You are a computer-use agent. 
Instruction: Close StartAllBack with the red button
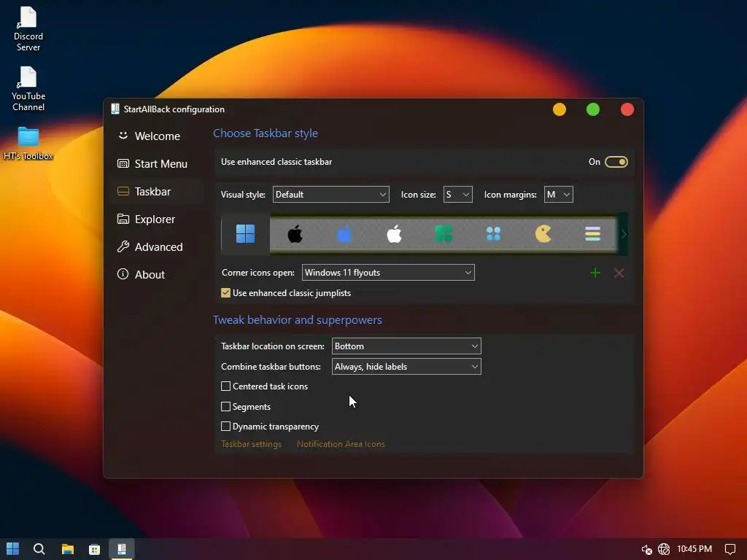coord(627,109)
